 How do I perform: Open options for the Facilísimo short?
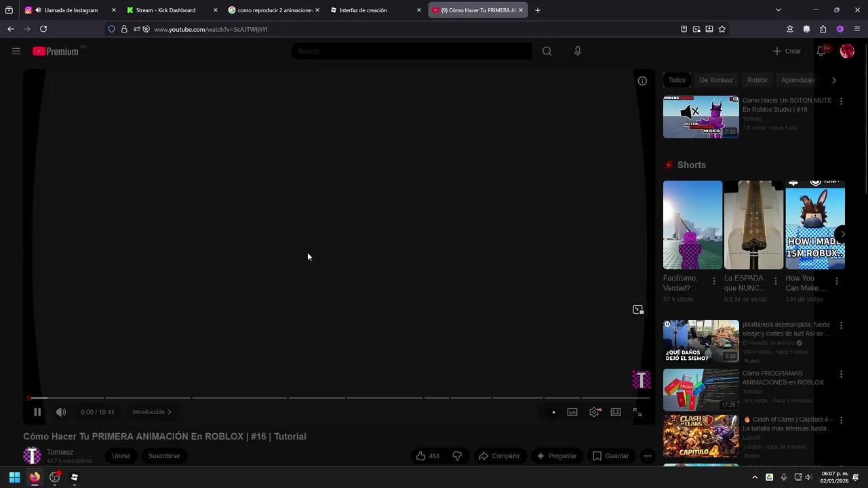(714, 281)
